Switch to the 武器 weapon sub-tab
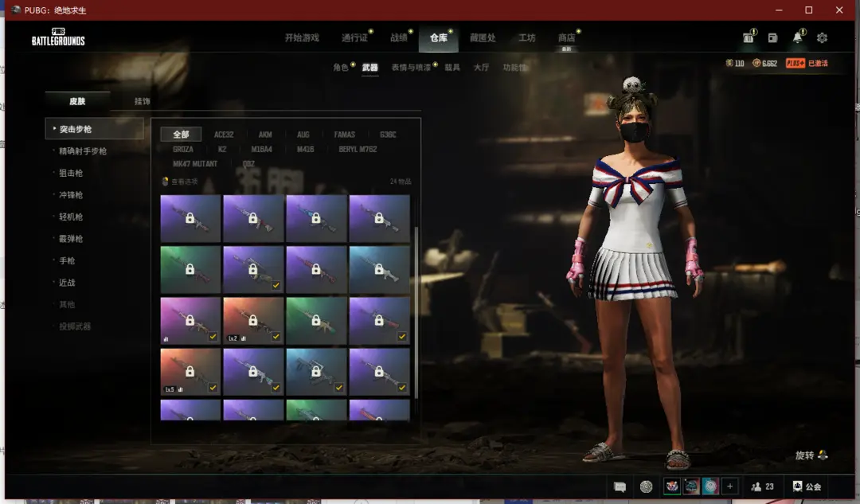 (369, 68)
